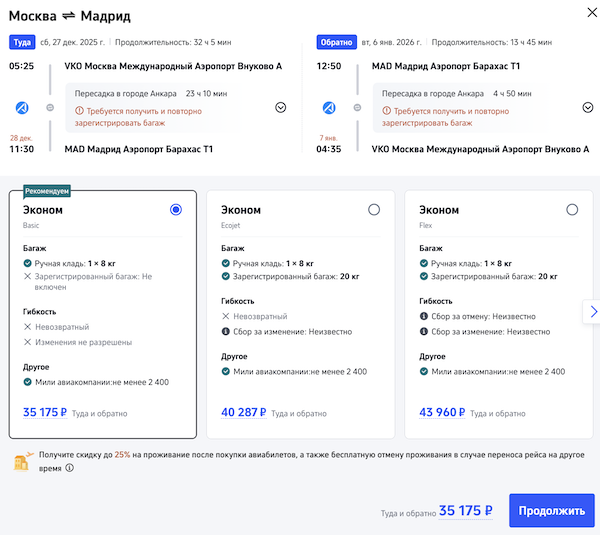
Task: Expand the outbound Анкара layover details
Action: (280, 108)
